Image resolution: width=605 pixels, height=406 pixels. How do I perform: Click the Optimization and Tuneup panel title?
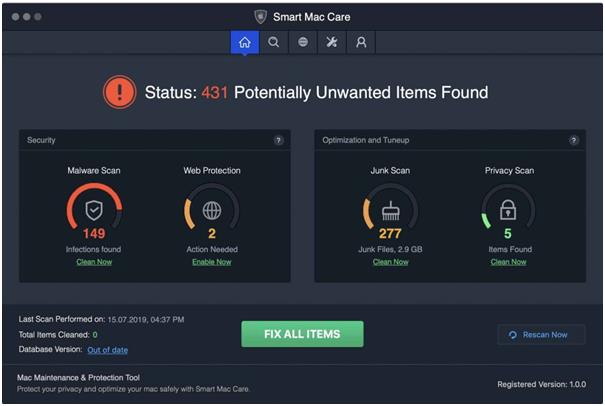click(x=366, y=140)
